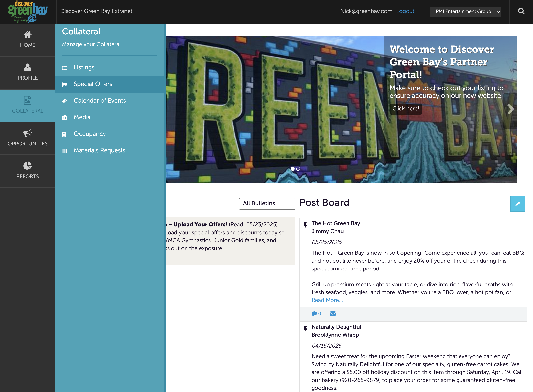Open the All Bulletins dropdown
The width and height of the screenshot is (533, 392).
267,204
